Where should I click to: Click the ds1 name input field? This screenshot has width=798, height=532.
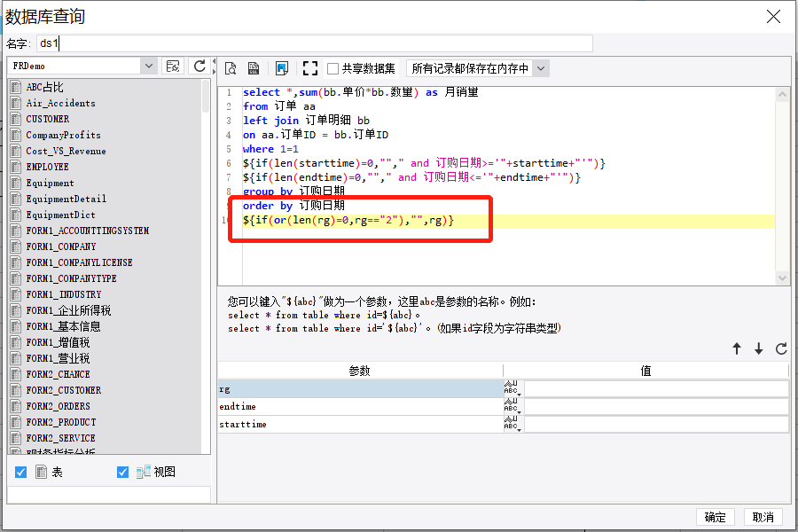pos(315,43)
